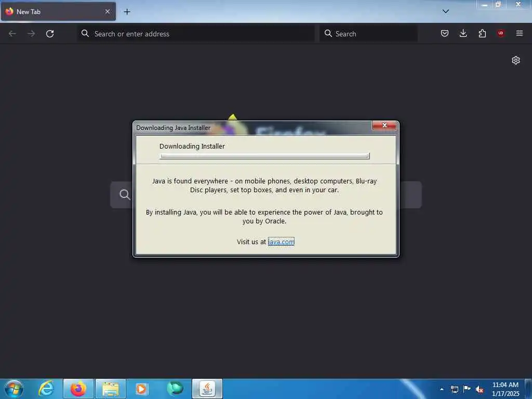
Task: Switch to Firefox in the taskbar
Action: 78,389
